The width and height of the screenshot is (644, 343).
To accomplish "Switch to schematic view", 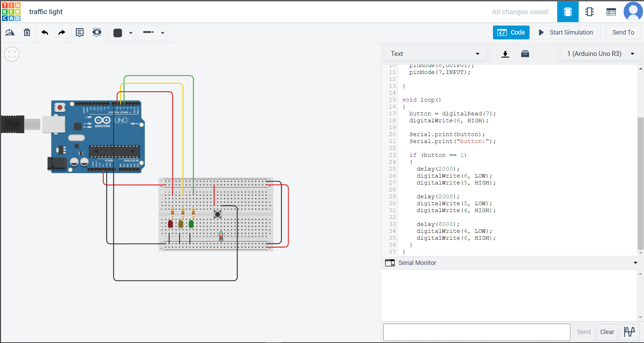I will pos(589,11).
